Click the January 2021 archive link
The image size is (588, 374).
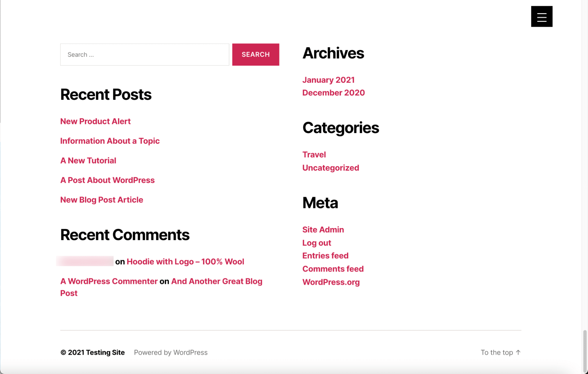point(328,80)
